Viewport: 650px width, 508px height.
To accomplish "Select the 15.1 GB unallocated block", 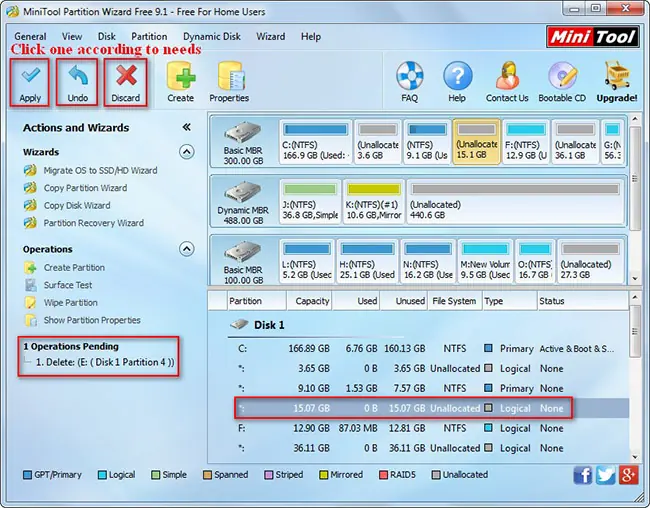I will click(x=476, y=142).
